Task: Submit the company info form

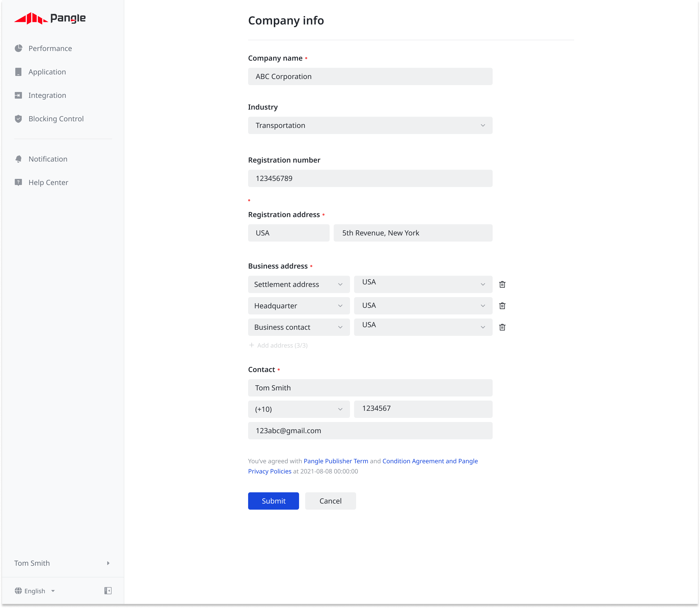Action: coord(273,501)
